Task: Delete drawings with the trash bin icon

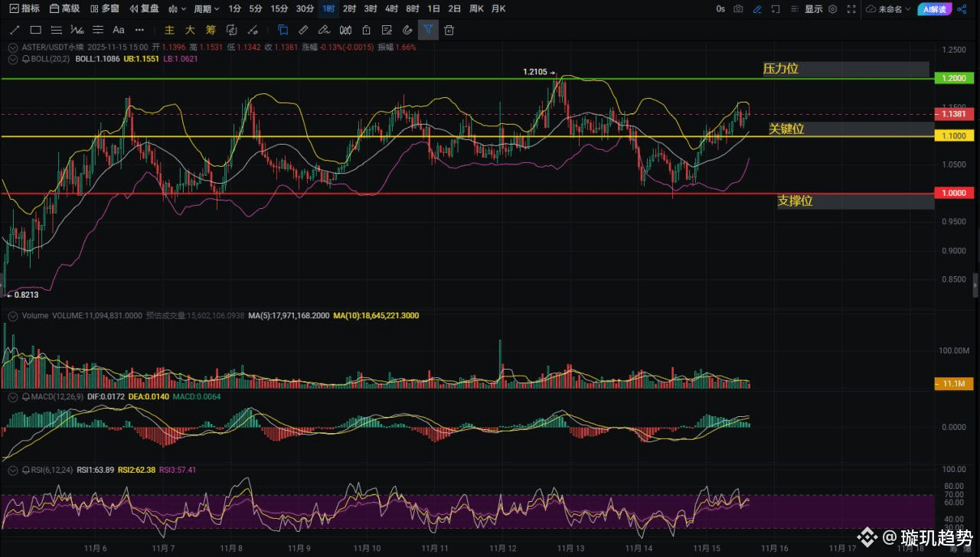Action: (449, 30)
